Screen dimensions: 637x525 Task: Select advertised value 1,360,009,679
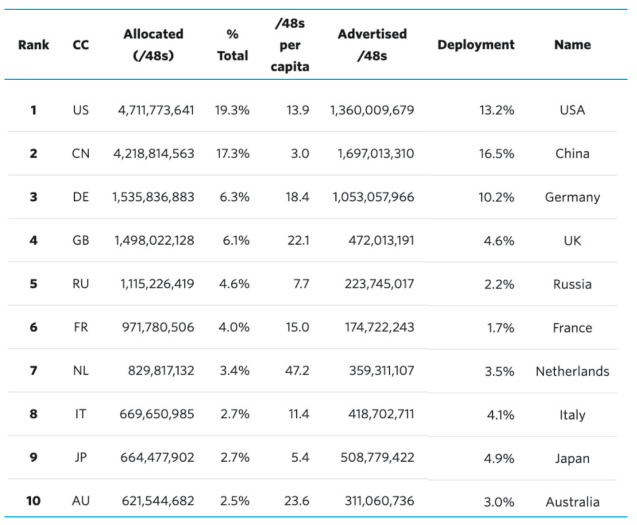pyautogui.click(x=372, y=110)
